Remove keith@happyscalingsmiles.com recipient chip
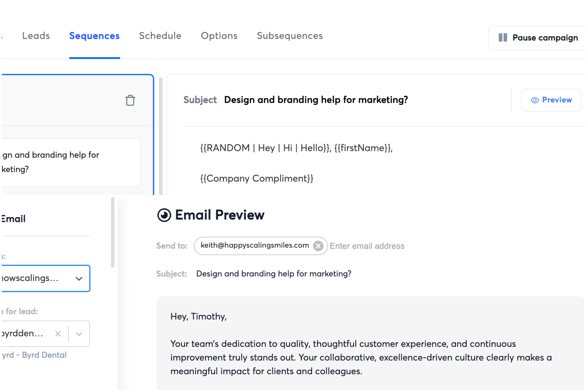Viewport: 588px width, 392px height. [318, 246]
